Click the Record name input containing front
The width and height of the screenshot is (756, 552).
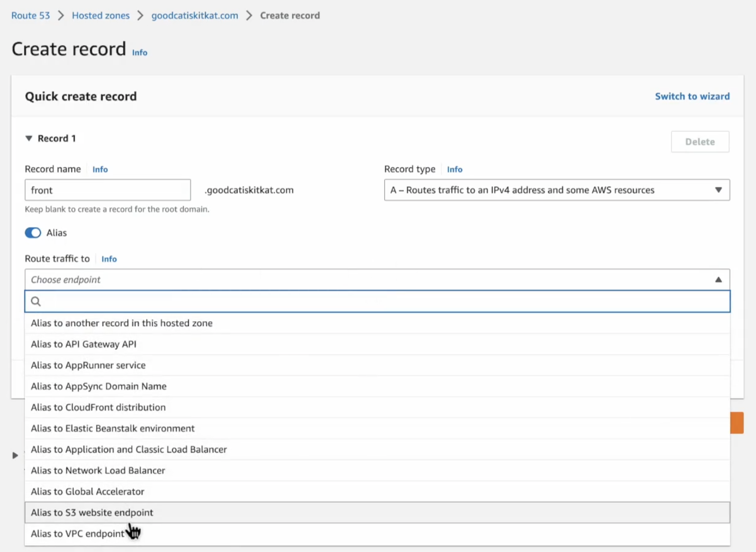108,190
